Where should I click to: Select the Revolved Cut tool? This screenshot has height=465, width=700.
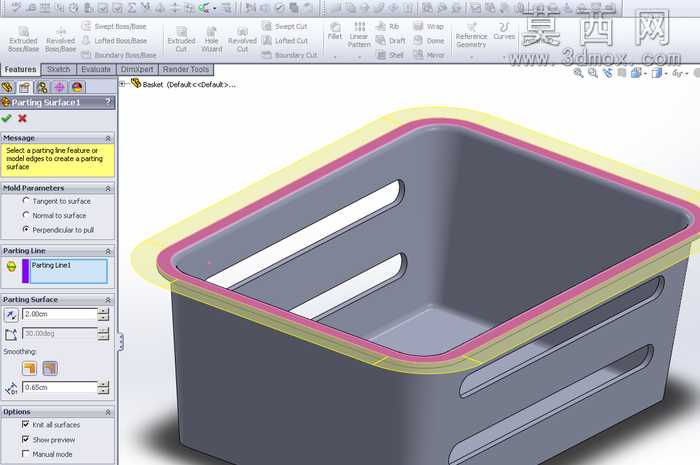tap(242, 39)
